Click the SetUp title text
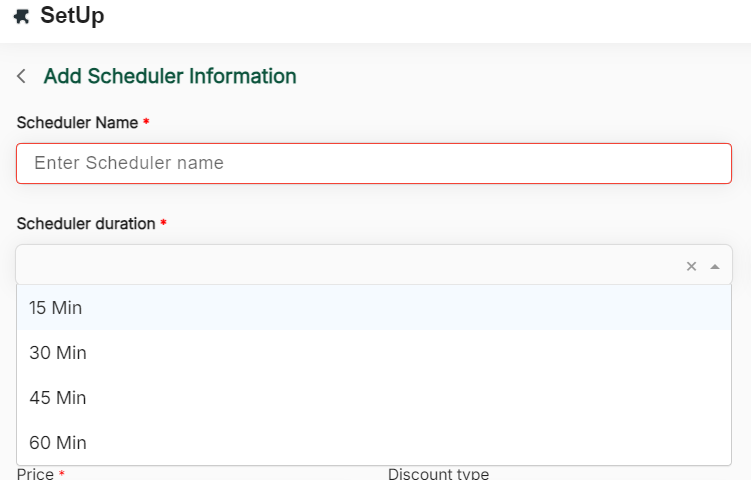The image size is (751, 480). coord(72,16)
